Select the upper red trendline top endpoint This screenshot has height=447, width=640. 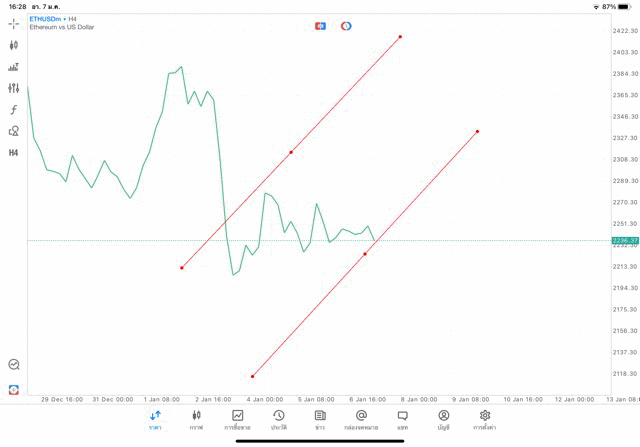400,37
